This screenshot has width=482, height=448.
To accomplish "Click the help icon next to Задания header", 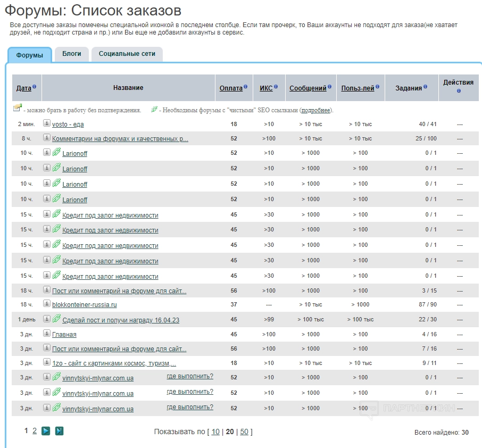I will [x=425, y=87].
